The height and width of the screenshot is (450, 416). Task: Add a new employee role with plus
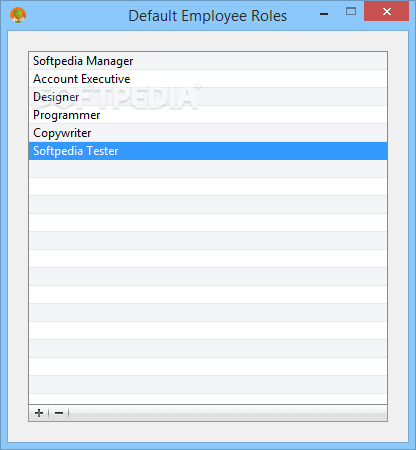pos(39,413)
